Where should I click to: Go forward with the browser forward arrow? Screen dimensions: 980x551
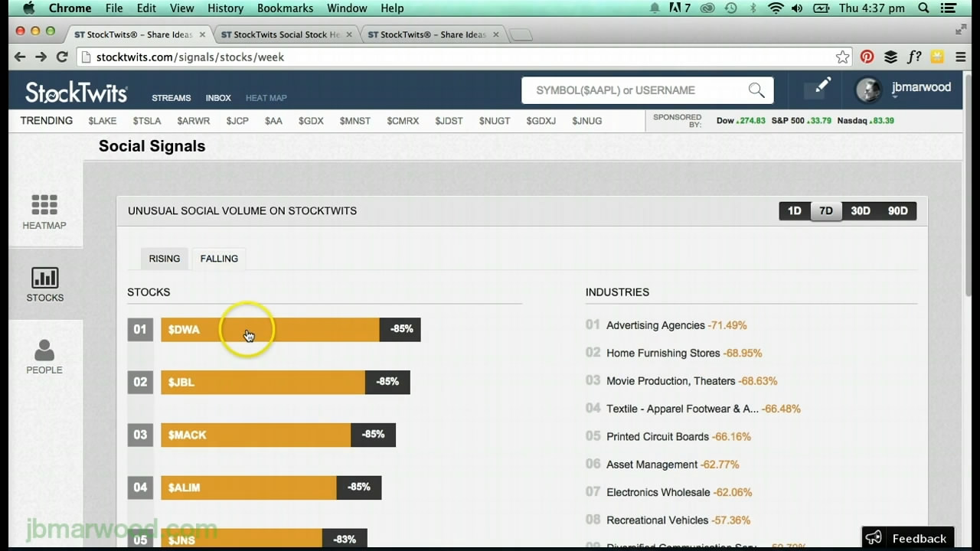pos(41,57)
